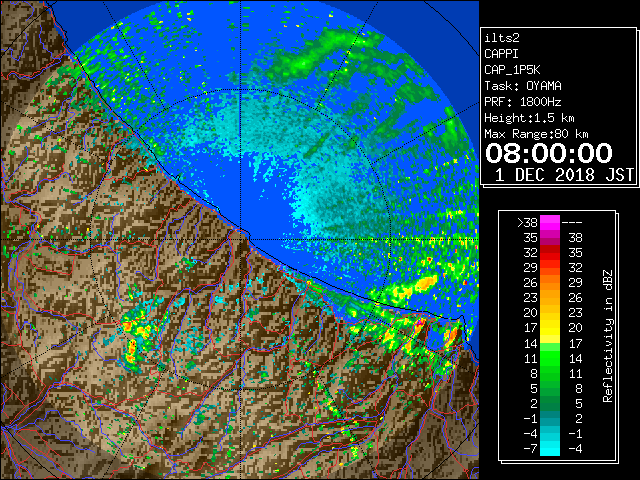Select the 'Height:1.5 km' line
Image resolution: width=640 pixels, height=480 pixels.
(529, 118)
